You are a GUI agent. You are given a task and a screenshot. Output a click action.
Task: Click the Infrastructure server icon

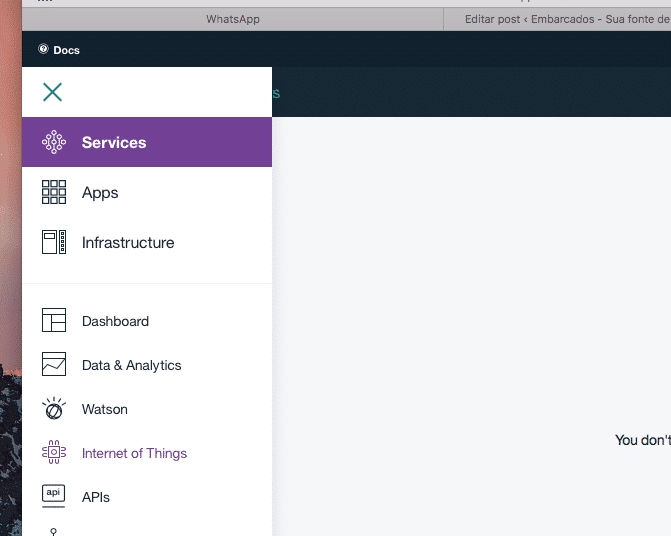pos(54,242)
